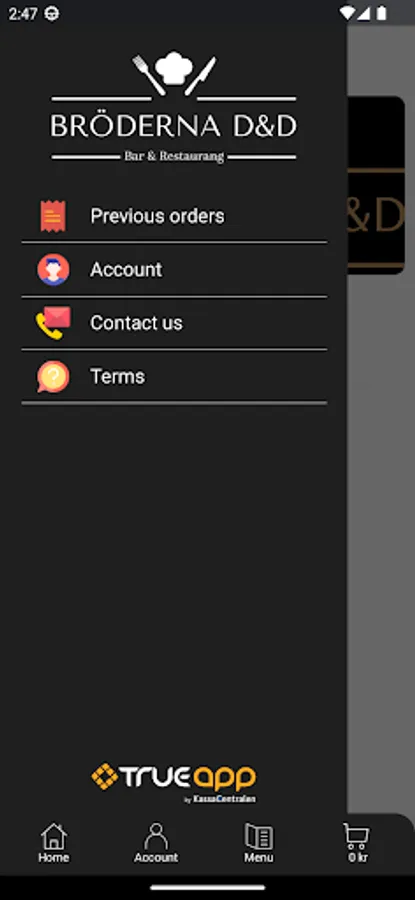The image size is (415, 900).
Task: Tap the TrueApp by KassaCentralen logo
Action: click(174, 783)
